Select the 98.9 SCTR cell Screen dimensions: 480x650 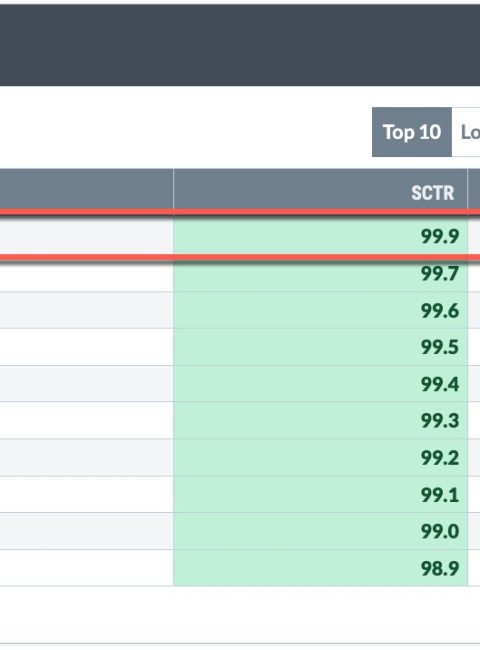pos(320,568)
